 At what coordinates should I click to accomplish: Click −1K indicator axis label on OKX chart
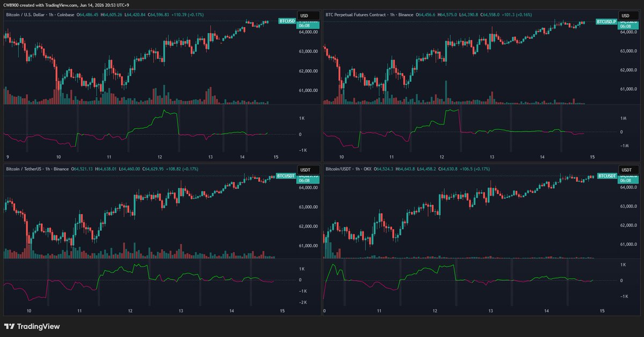point(624,296)
